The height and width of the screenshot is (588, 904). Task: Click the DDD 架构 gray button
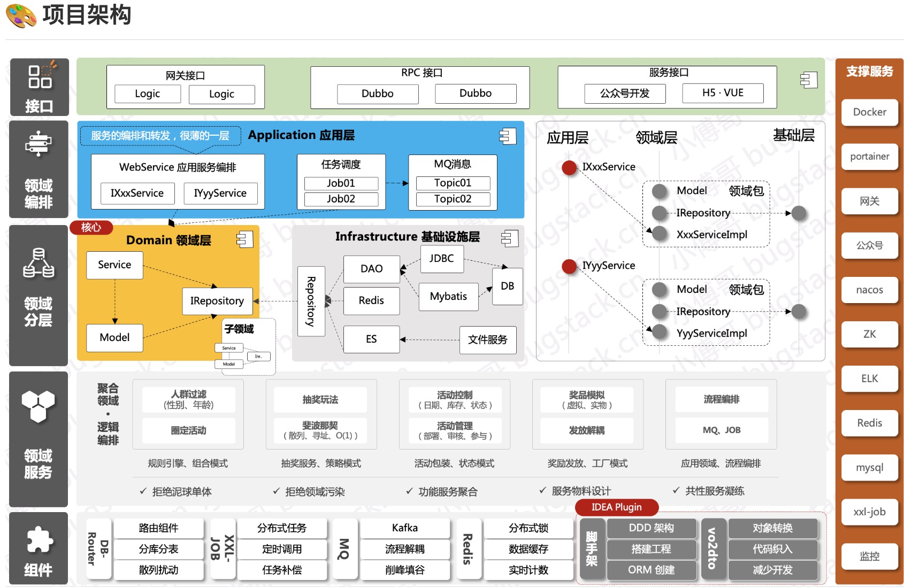click(x=652, y=528)
